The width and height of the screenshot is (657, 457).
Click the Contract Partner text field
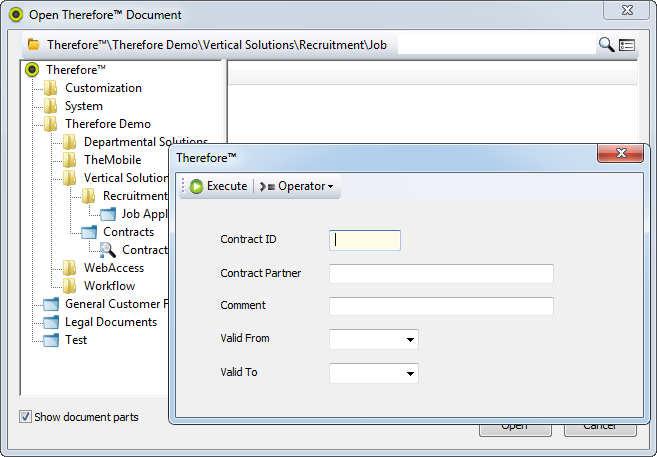(441, 274)
